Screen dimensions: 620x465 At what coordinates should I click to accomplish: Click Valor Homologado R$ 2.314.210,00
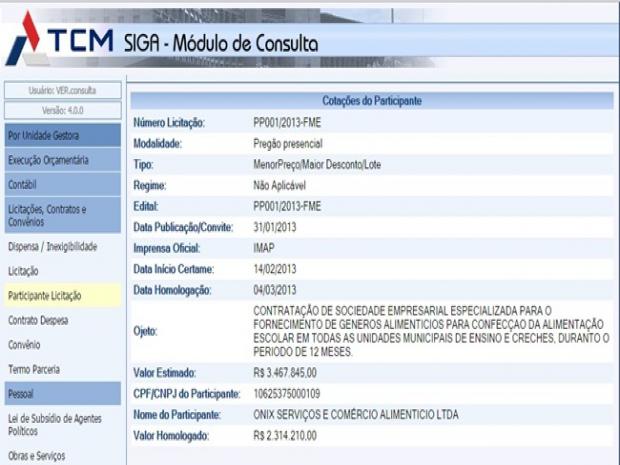pos(285,435)
